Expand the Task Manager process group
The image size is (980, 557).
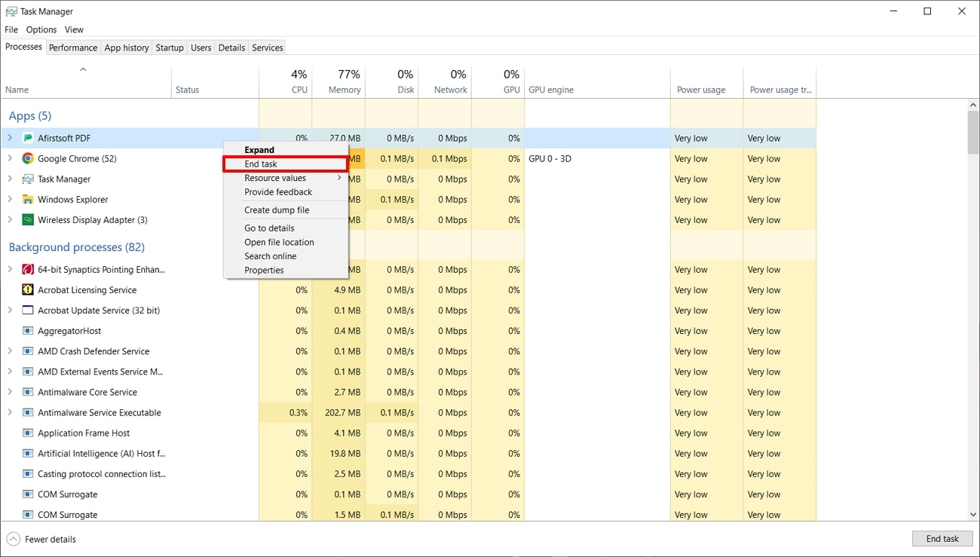(10, 179)
